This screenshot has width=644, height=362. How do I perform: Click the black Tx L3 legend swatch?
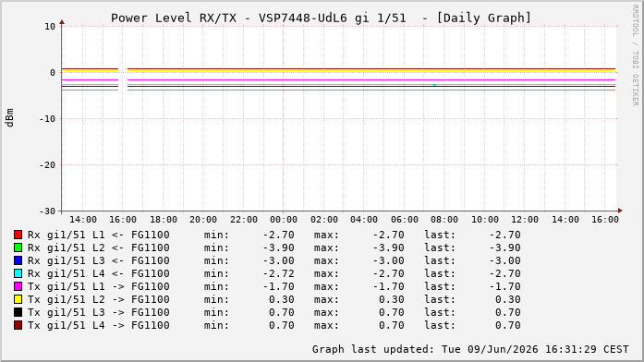point(18,312)
